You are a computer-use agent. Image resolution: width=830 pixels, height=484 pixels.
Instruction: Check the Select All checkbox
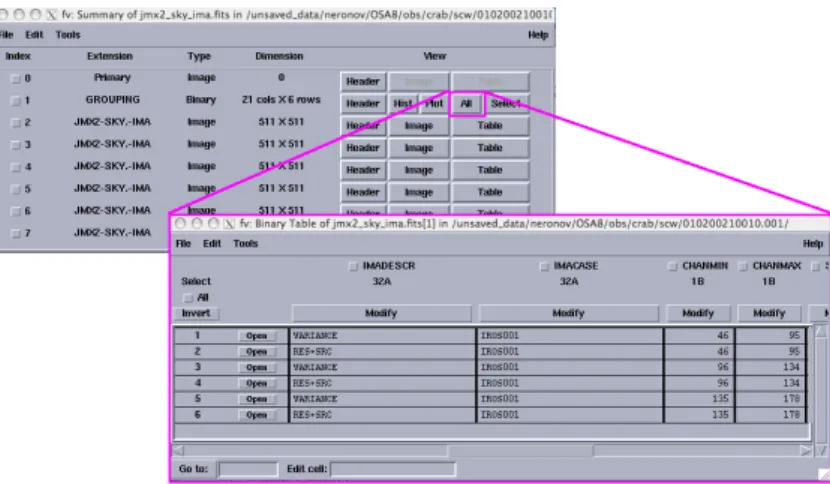tap(188, 298)
